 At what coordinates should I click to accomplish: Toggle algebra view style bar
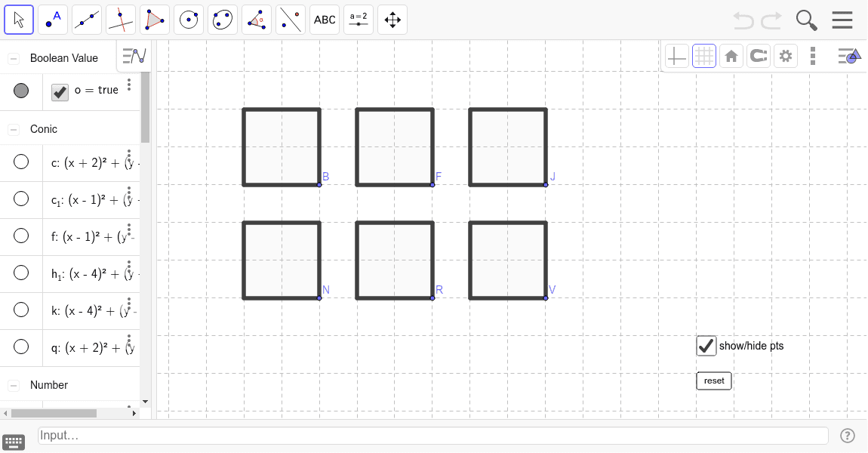point(134,56)
